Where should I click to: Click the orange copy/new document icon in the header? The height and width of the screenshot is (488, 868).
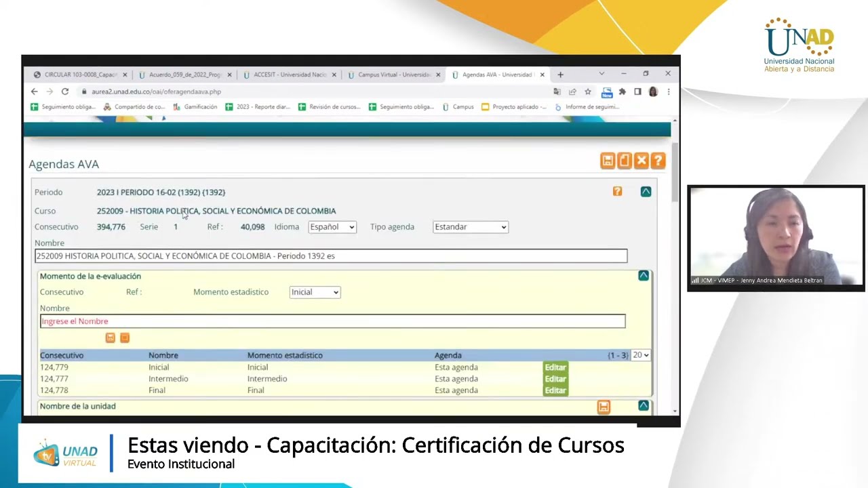[625, 161]
